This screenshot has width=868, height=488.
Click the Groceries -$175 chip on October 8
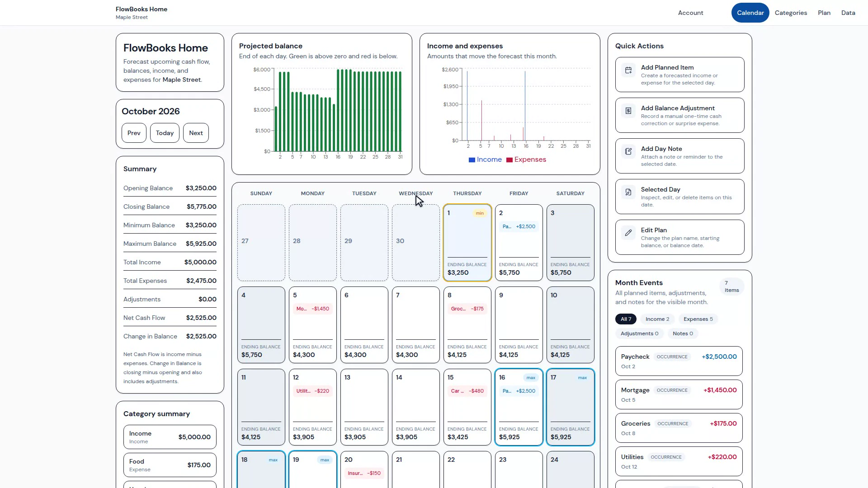[467, 309]
